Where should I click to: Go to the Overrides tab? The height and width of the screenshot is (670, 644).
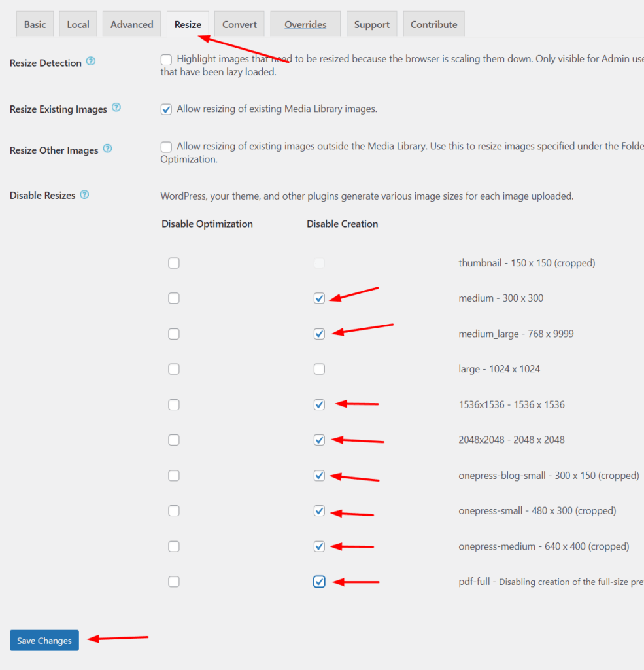305,24
